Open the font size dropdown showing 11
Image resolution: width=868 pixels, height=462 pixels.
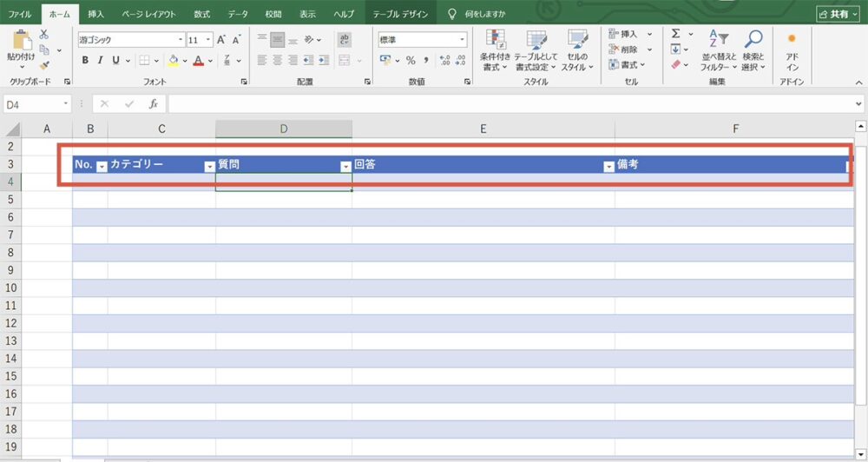(x=208, y=40)
